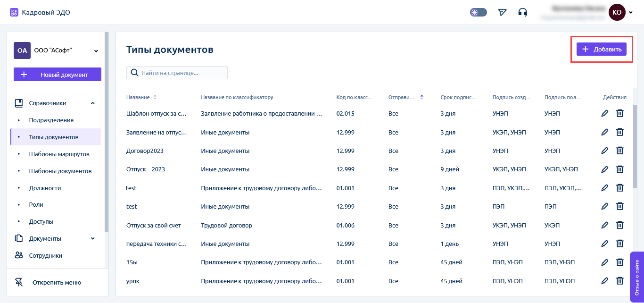
Task: Toggle the theme switch in the header
Action: point(478,12)
